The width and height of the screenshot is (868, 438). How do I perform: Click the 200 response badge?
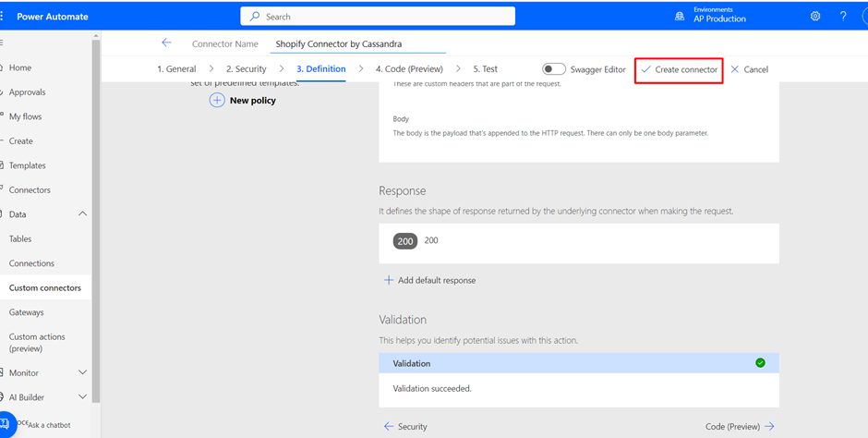[405, 241]
